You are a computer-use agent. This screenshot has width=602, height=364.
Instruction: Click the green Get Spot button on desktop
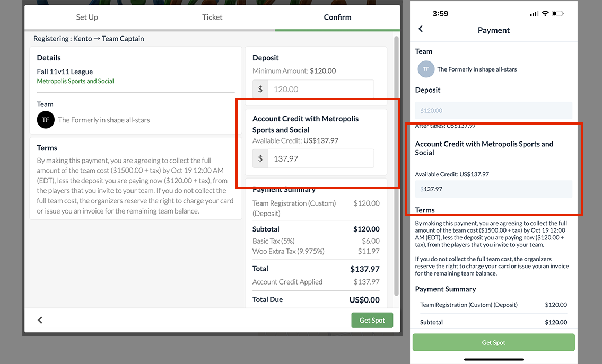pos(372,320)
